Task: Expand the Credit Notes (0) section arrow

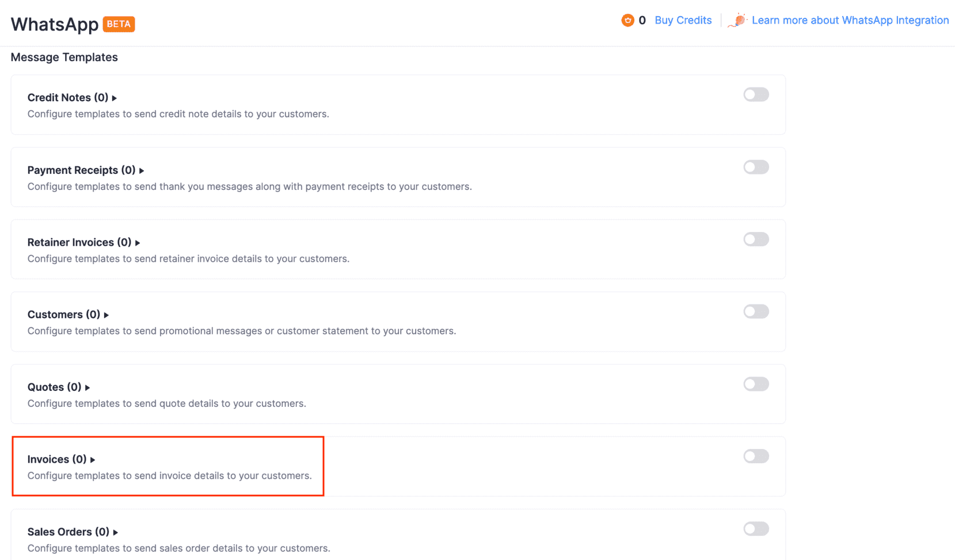Action: click(115, 98)
